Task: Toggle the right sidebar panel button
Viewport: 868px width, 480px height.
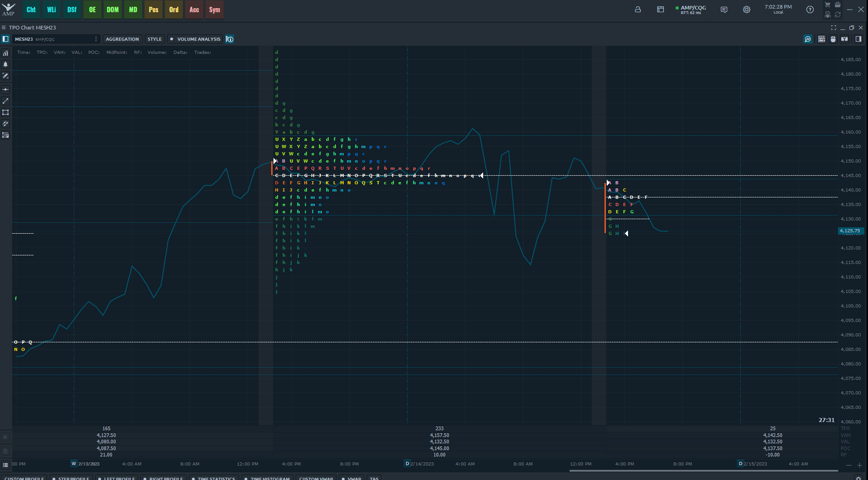Action: 858,39
